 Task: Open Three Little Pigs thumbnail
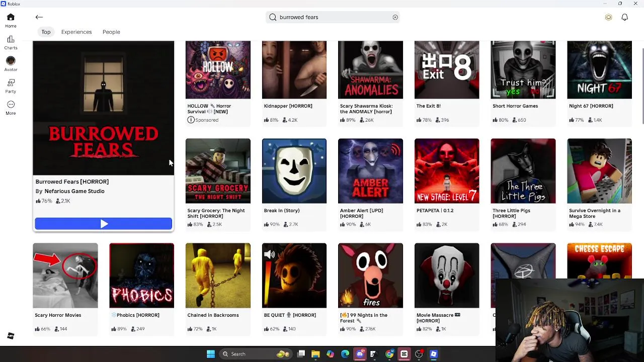click(523, 171)
